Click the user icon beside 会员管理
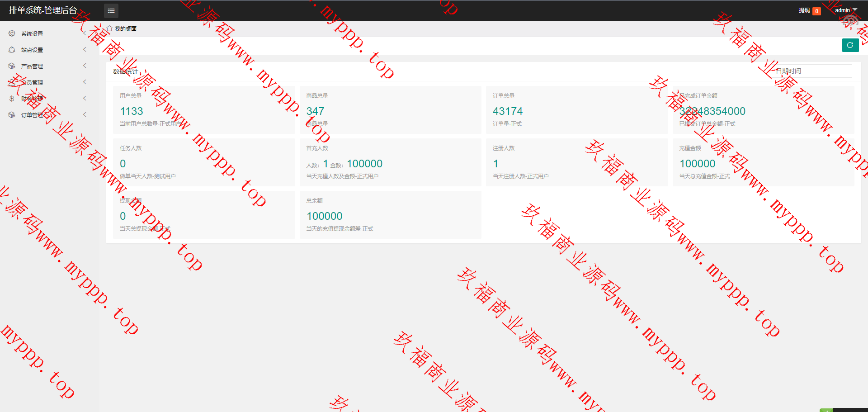Viewport: 868px width, 412px height. click(x=12, y=82)
